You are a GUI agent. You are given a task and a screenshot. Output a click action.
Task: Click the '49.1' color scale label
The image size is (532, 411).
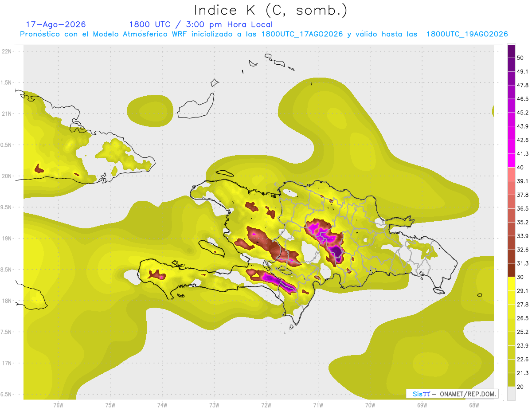coord(523,71)
